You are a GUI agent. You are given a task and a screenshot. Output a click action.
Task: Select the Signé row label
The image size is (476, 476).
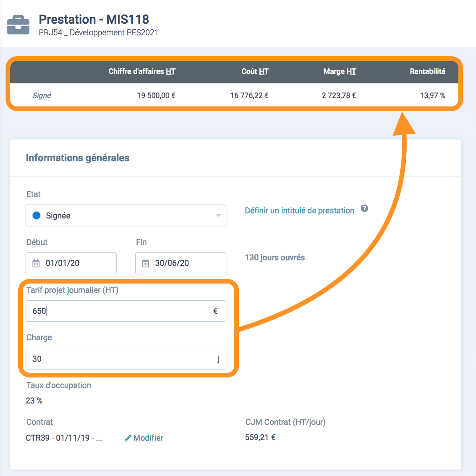tap(41, 95)
